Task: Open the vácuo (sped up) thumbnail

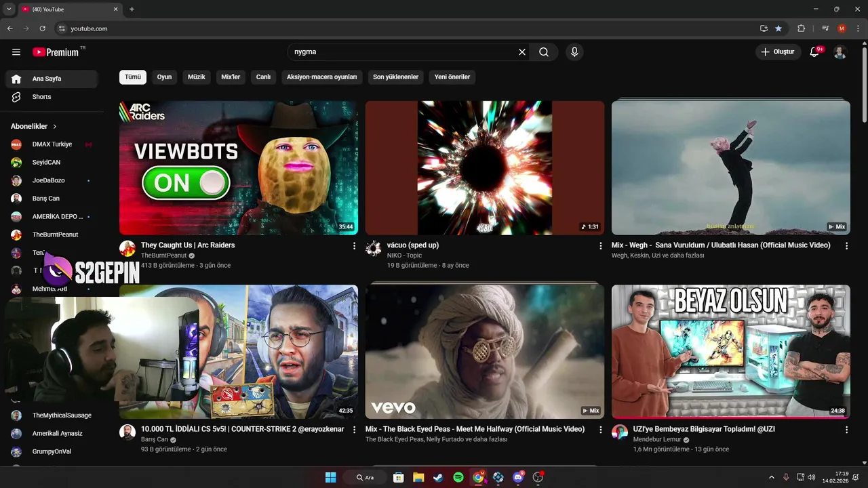Action: pos(485,168)
